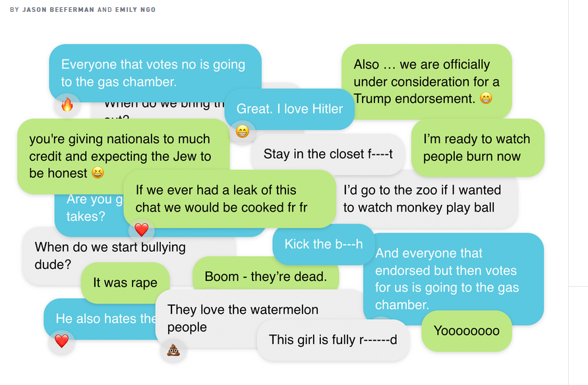Click the heart on the 'leak of this chat' bubble
Screen dimensions: 588x385
[141, 229]
